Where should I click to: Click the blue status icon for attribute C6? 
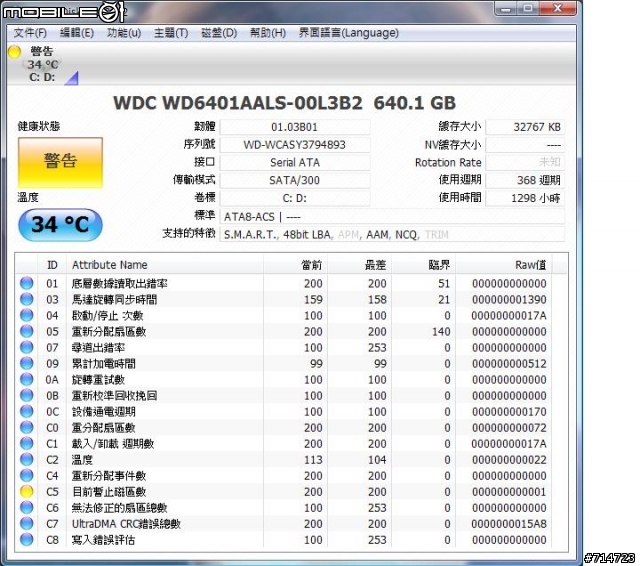click(x=27, y=507)
